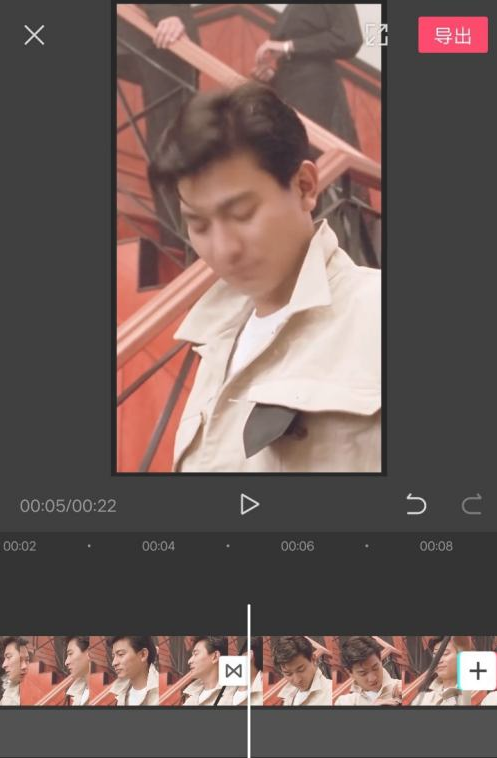Tap the 00:08 mark on time ruler

point(436,546)
